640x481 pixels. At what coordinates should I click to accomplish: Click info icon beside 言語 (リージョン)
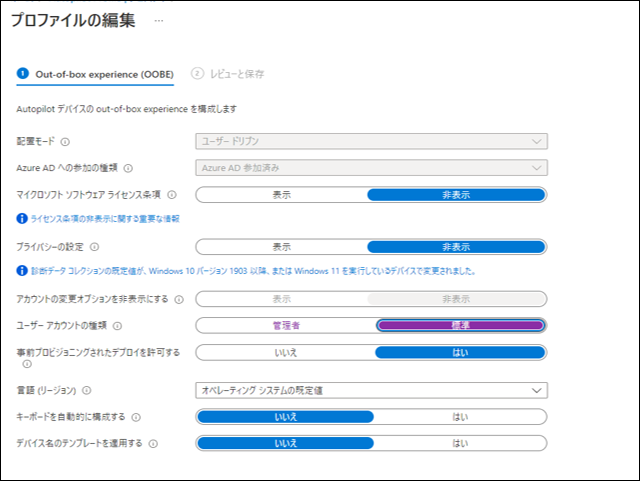click(86, 390)
